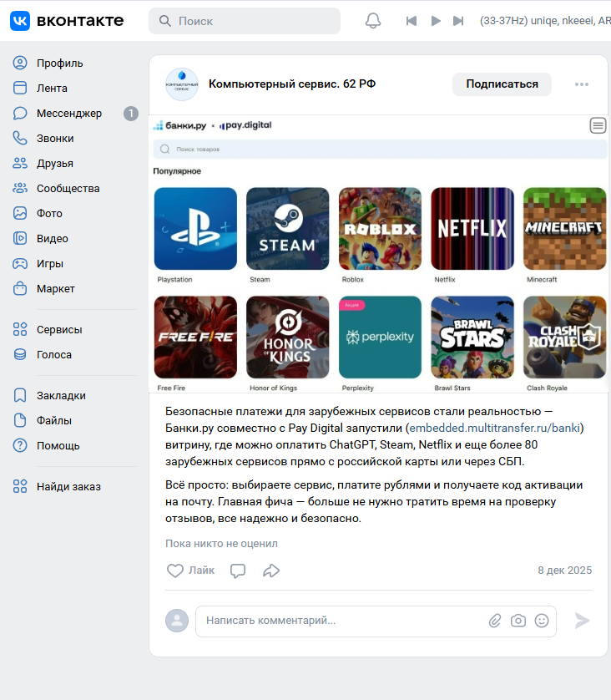
Task: Click the банки.ру logo in image
Action: [x=179, y=125]
